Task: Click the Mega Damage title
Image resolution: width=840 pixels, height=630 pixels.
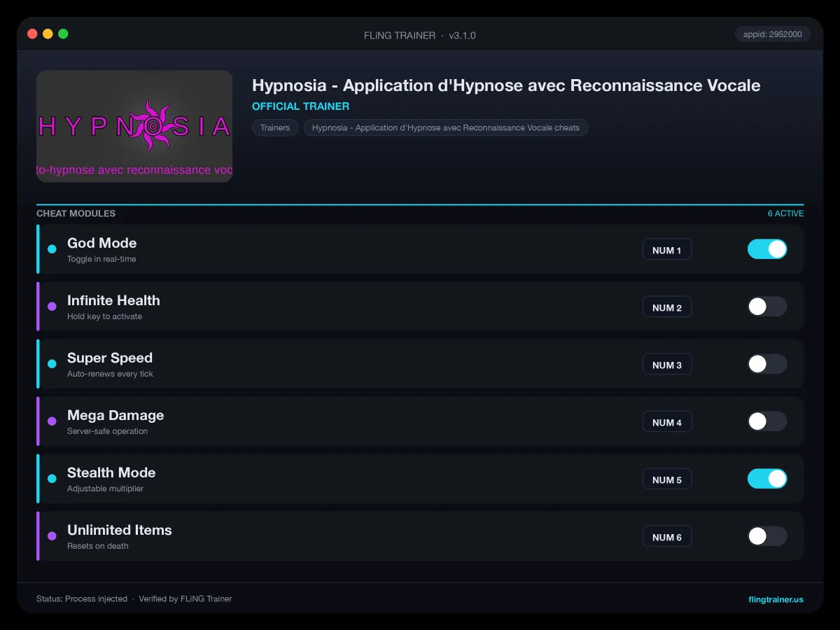Action: [115, 415]
